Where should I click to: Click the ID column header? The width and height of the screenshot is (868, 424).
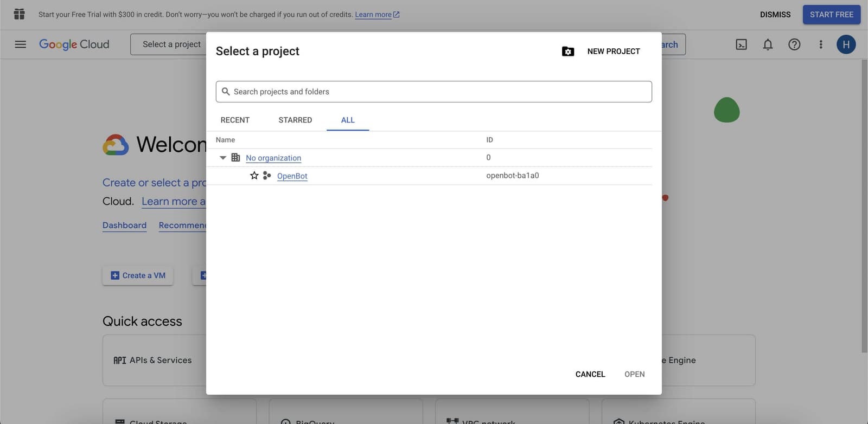(489, 140)
